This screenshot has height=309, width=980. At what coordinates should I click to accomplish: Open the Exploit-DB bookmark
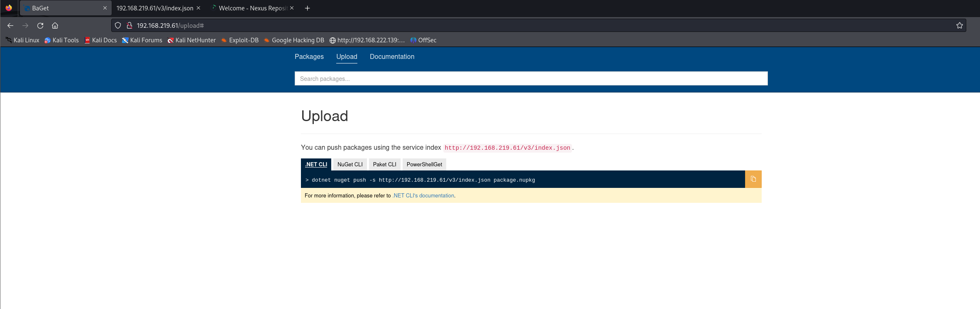[x=240, y=40]
